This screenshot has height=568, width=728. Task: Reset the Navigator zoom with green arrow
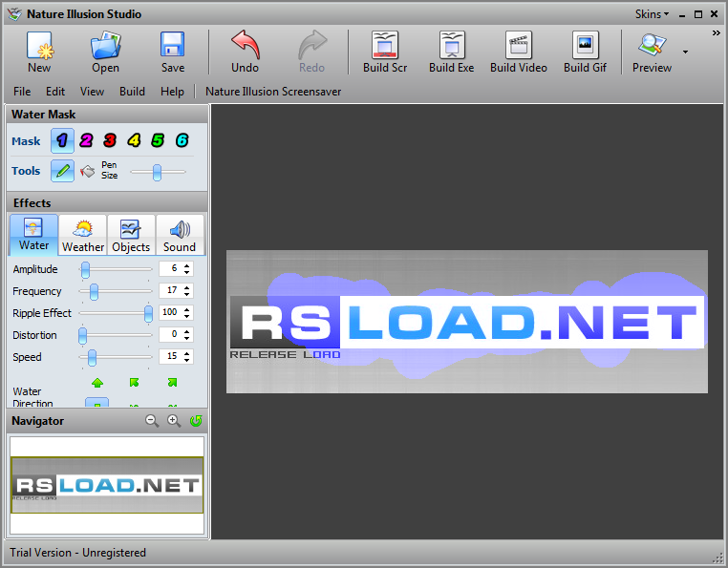tap(196, 421)
